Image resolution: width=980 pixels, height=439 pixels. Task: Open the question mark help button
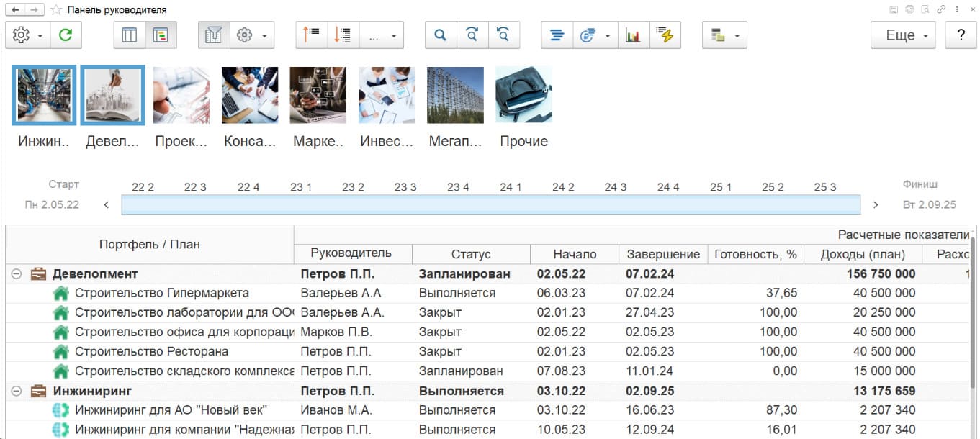pos(961,35)
